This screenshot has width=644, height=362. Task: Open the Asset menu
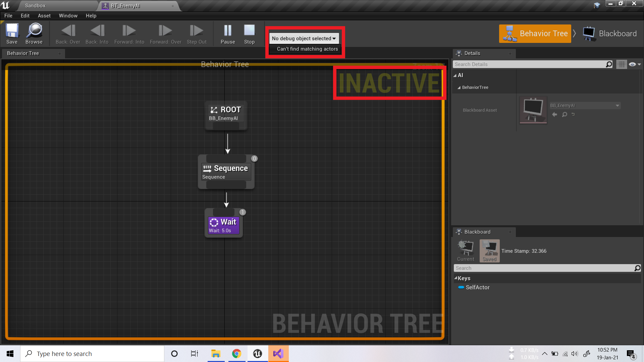pos(44,16)
